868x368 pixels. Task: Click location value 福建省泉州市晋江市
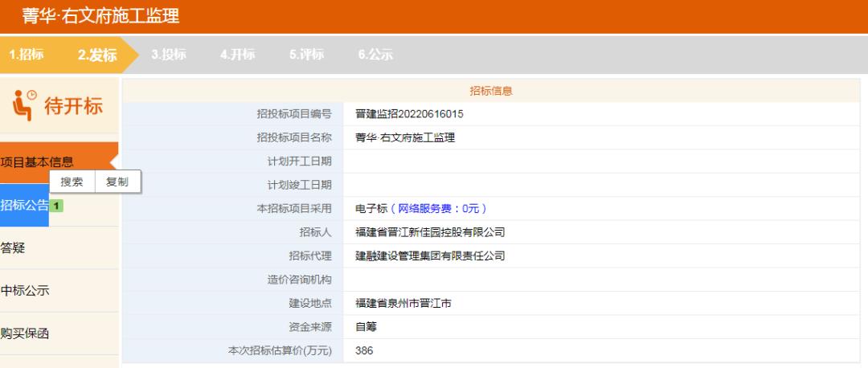click(403, 304)
